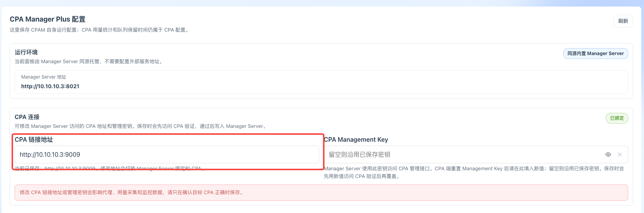Select the Manager Server URL http://10.10.10.3:8021
Viewport: 644px width, 213px height.
coord(50,86)
